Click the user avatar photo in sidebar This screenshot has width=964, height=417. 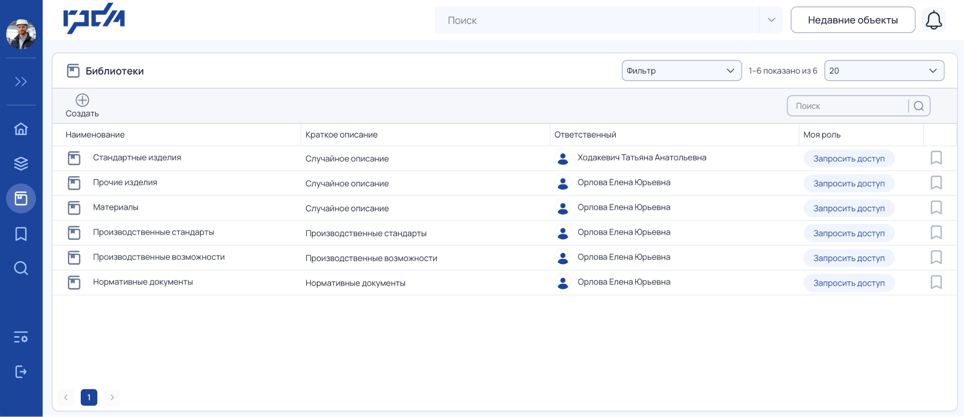click(x=21, y=34)
